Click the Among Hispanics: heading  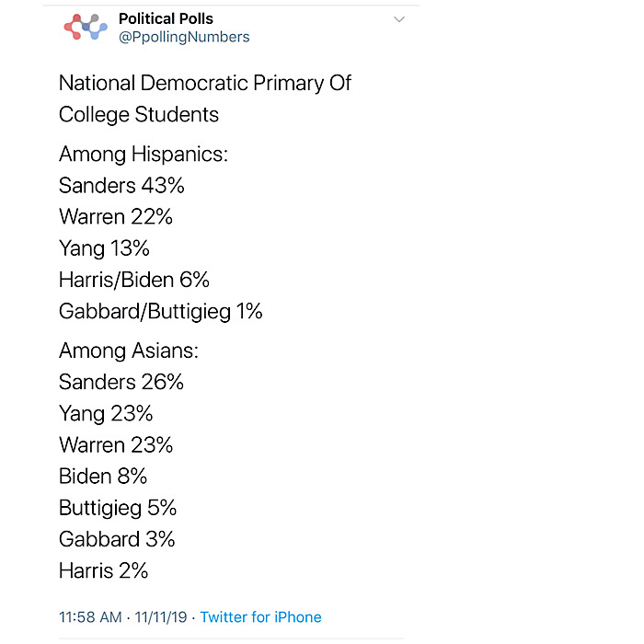pyautogui.click(x=144, y=155)
